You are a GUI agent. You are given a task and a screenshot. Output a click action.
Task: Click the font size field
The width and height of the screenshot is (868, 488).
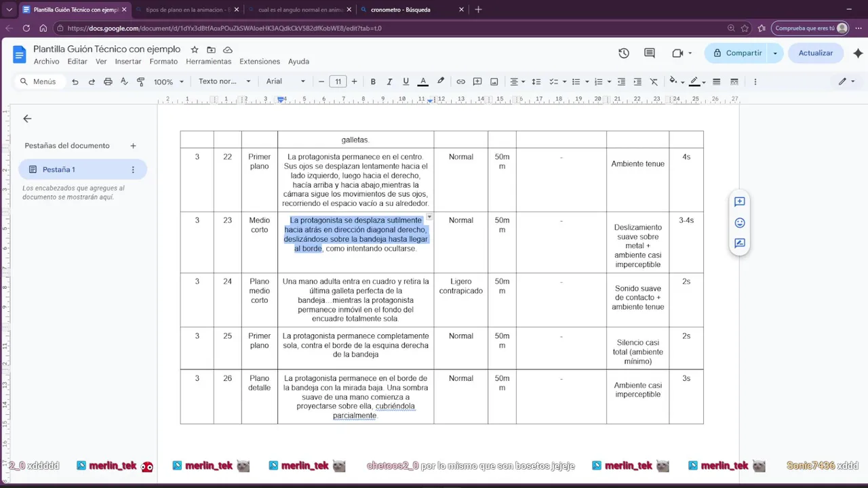click(x=338, y=81)
